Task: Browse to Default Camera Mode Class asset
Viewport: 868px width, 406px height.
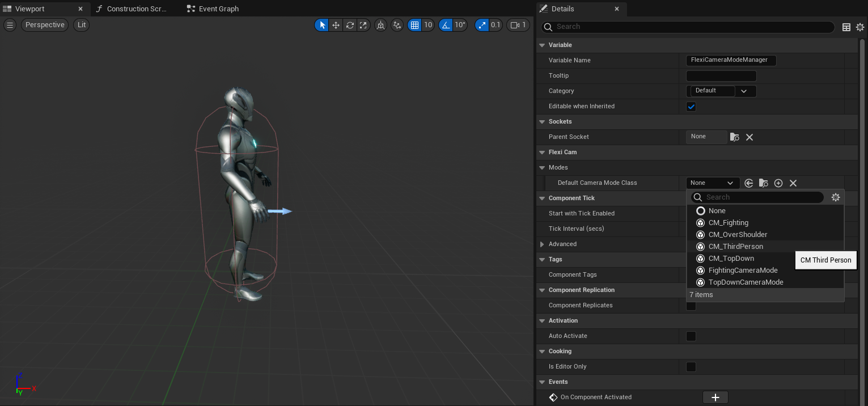Action: click(764, 183)
